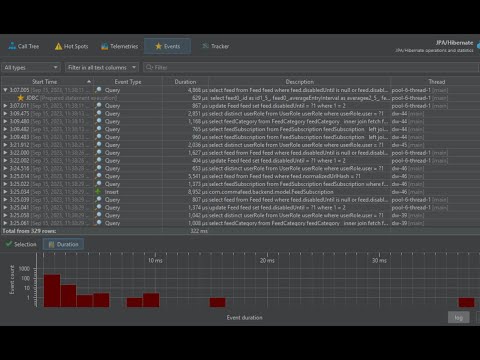Click the Query icon in the 3:25.058 row
480x360 pixels.
(99, 215)
